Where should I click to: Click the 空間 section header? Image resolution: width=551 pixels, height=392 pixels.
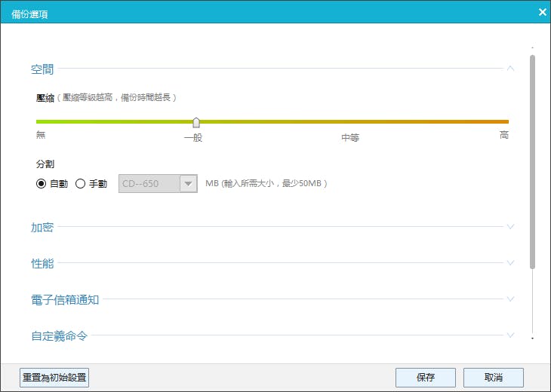42,69
